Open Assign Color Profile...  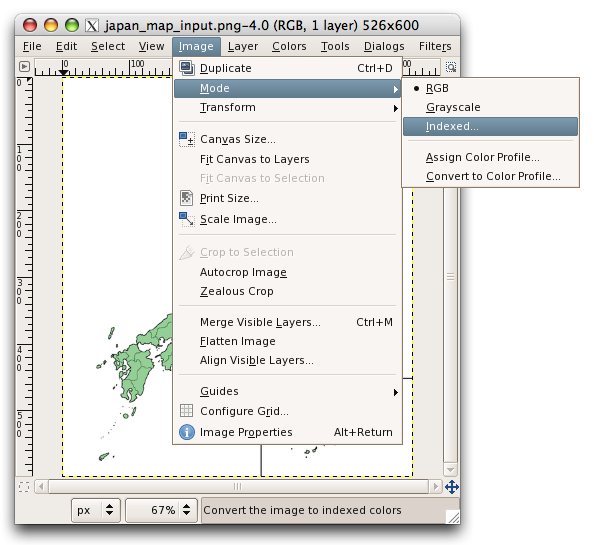[490, 157]
